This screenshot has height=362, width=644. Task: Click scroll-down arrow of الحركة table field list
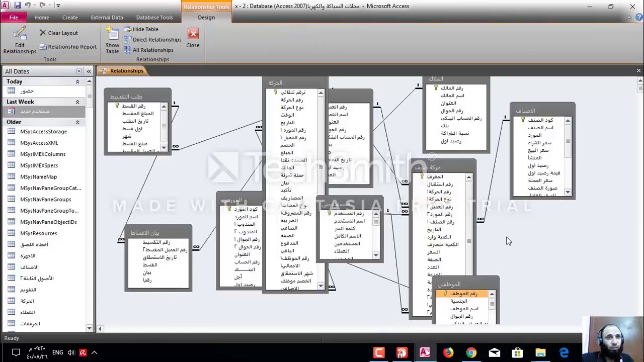click(320, 286)
